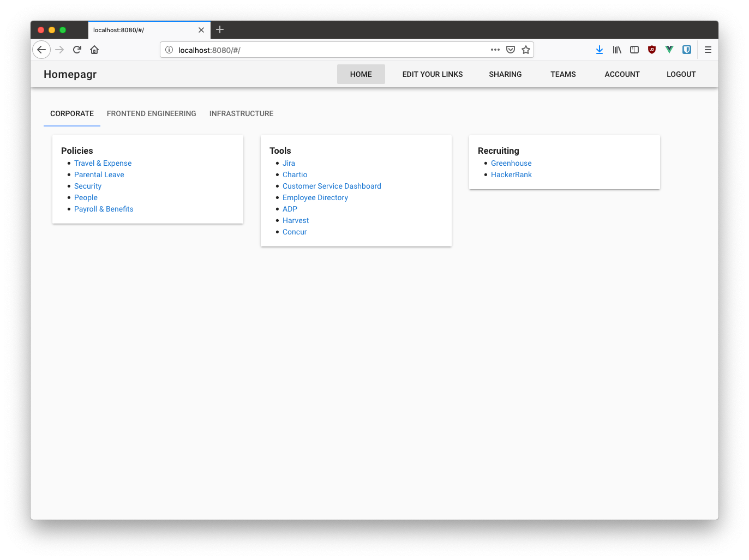The height and width of the screenshot is (560, 749).
Task: Open the Greenhouse recruiting link
Action: coord(511,163)
